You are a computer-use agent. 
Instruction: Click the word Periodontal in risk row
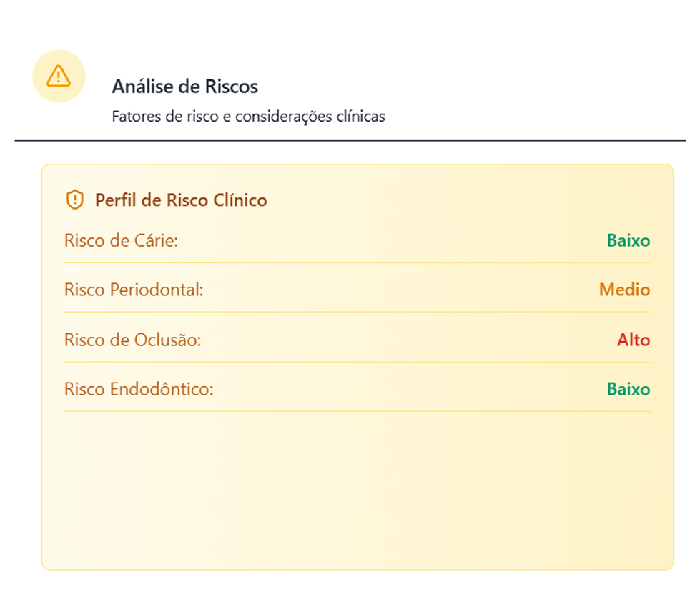tap(157, 290)
